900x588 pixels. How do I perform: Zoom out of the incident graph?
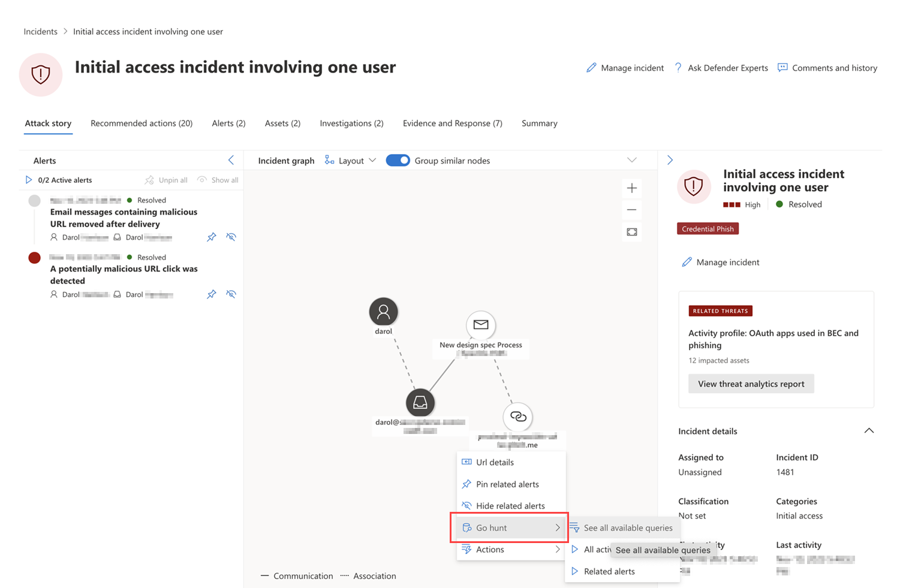click(x=631, y=210)
